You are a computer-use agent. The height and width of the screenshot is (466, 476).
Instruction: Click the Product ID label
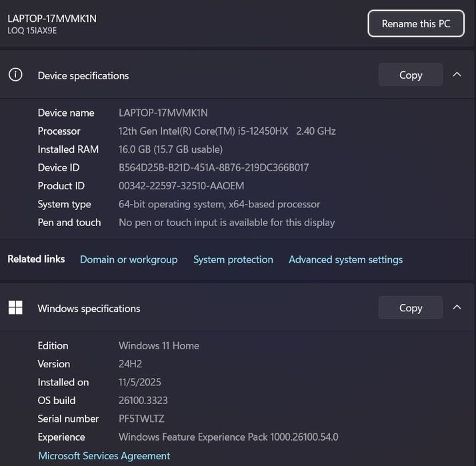click(61, 186)
